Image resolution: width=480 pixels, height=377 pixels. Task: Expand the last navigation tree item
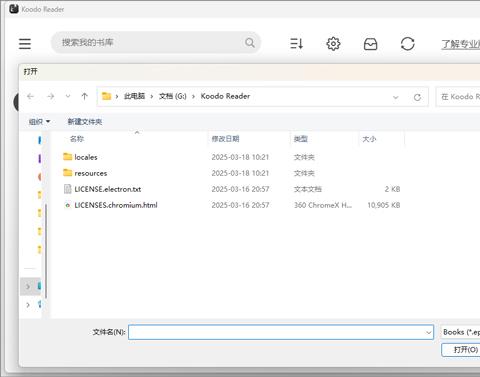28,304
